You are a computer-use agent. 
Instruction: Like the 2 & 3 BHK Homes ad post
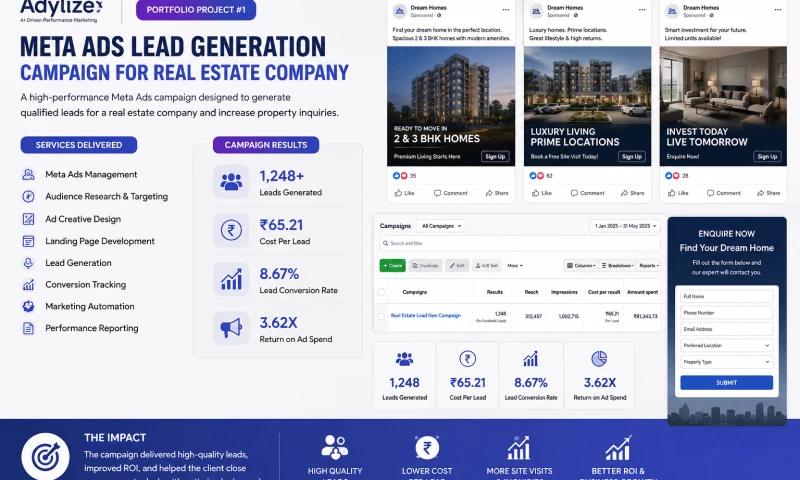(405, 193)
